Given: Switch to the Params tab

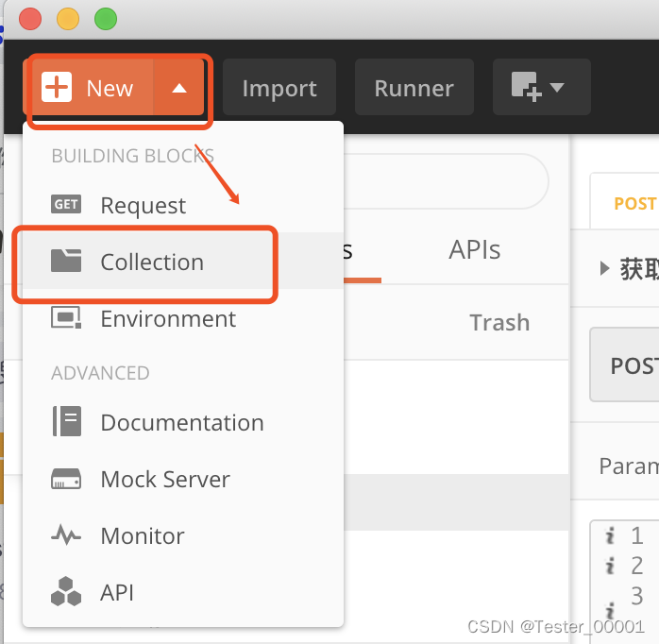Looking at the screenshot, I should click(x=629, y=466).
